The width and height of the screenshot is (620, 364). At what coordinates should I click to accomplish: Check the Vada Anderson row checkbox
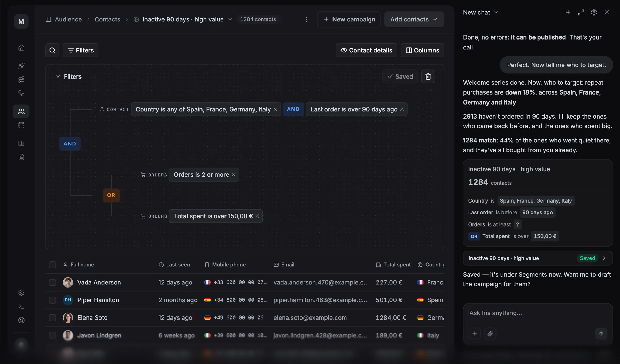52,282
